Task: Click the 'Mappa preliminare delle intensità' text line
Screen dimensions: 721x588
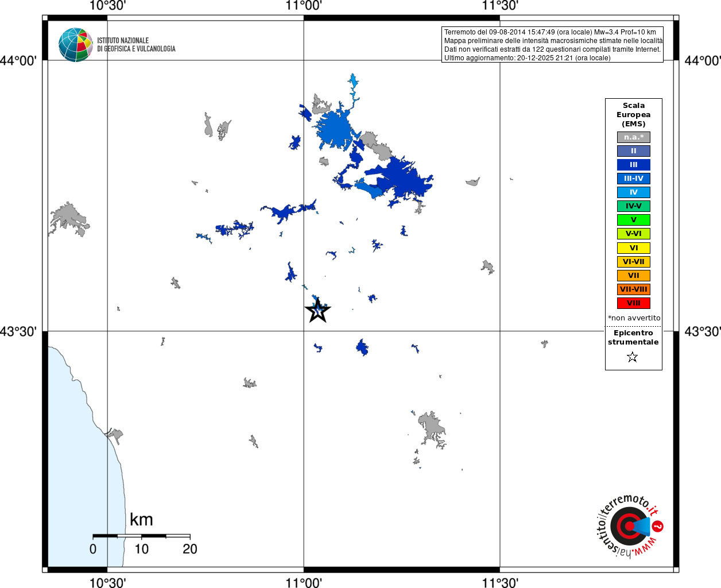Action: (x=553, y=41)
